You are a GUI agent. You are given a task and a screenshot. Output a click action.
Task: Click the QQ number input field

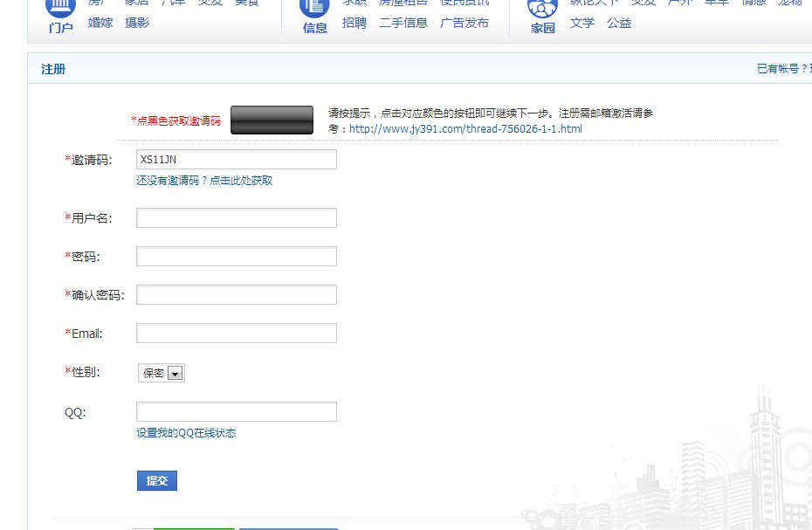tap(236, 411)
